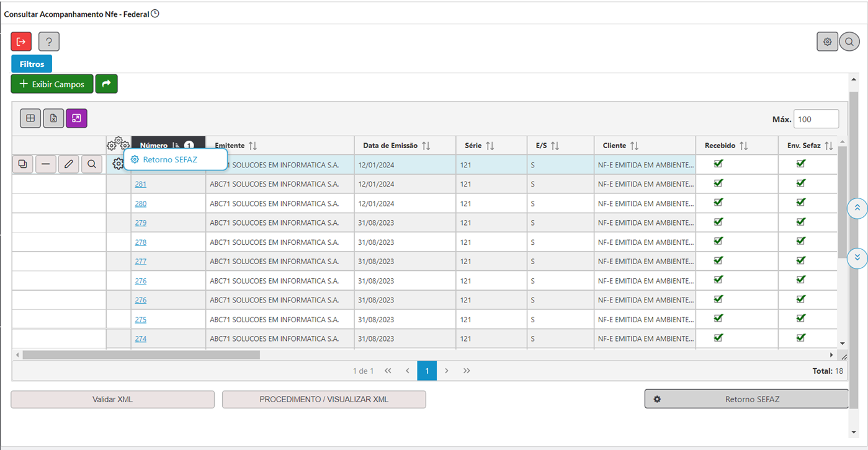This screenshot has height=450, width=868.
Task: Open invoice number 279 link
Action: [x=141, y=223]
